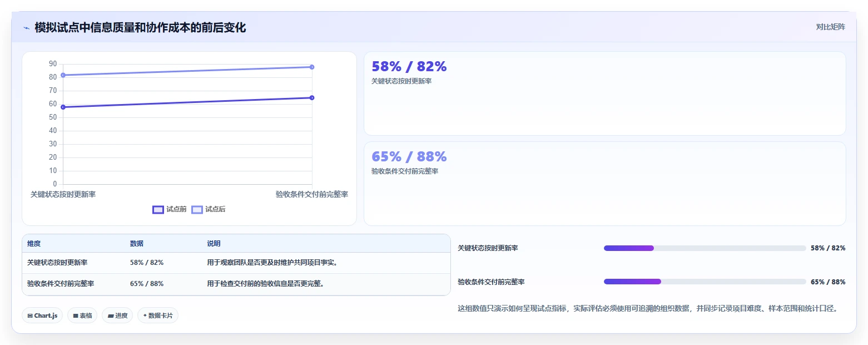868x345 pixels.
Task: Click the 验收条件交付前完整率 progress bar
Action: pos(705,282)
